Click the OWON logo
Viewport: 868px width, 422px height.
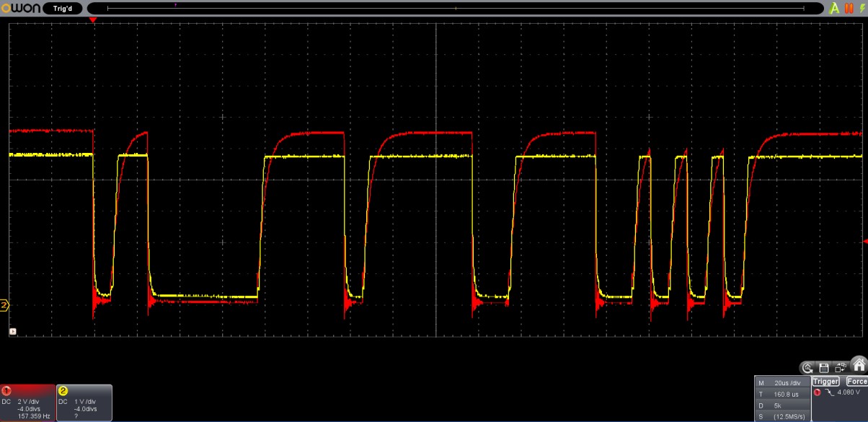point(21,9)
